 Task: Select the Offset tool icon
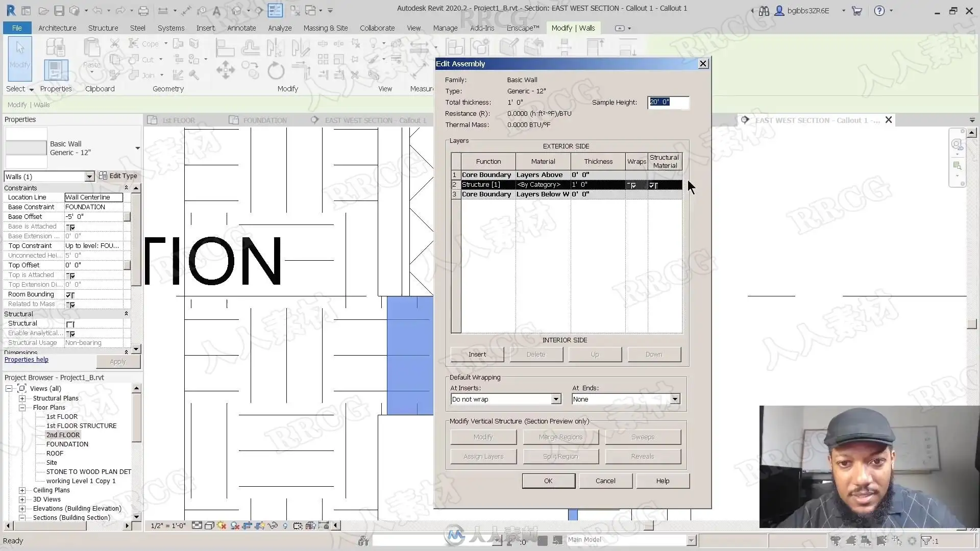click(x=250, y=48)
